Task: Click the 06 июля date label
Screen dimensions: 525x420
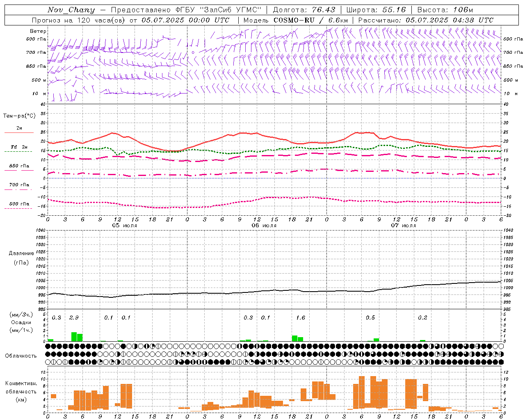Action: (x=264, y=226)
